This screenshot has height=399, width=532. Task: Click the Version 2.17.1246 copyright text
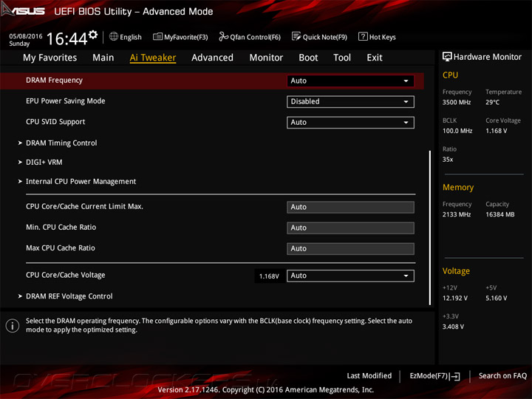[266, 390]
